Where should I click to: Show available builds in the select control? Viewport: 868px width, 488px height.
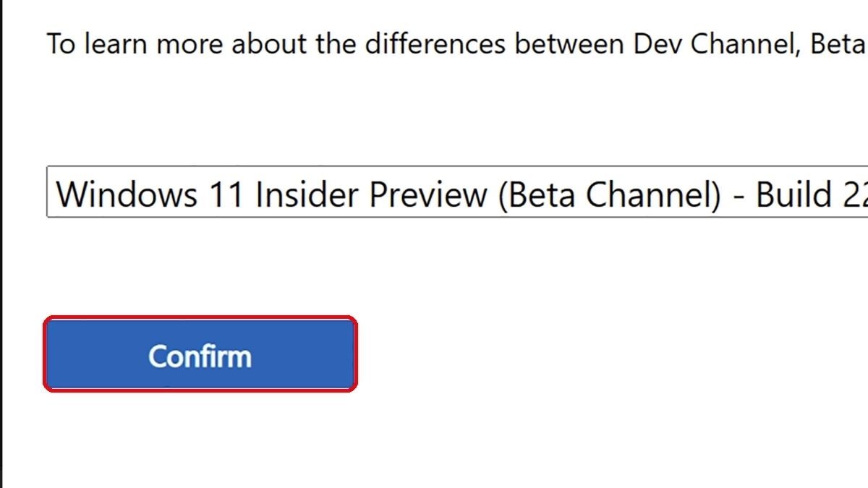(457, 192)
